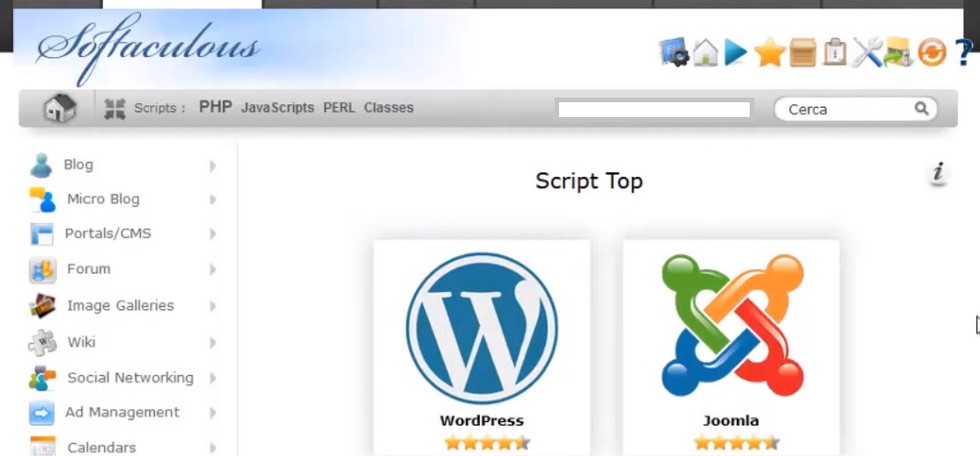The width and height of the screenshot is (980, 456).
Task: Expand the Calendars category arrow
Action: pos(213,448)
